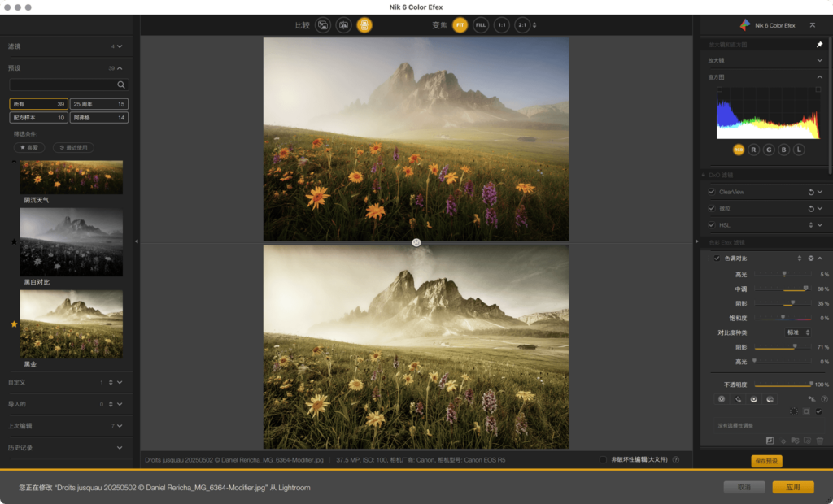Viewport: 833px width, 504px height.
Task: Collapse the right panel with the top arrow icon
Action: coord(813,25)
